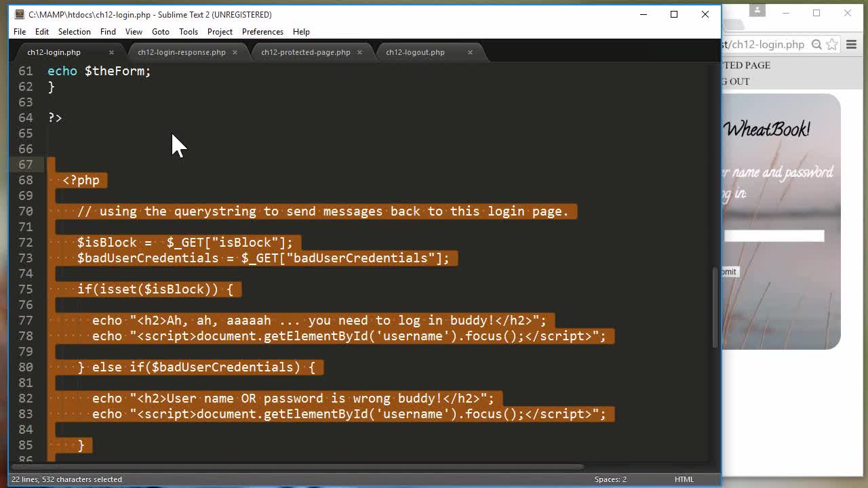Click the WheatBook! heading in browser
The height and width of the screenshot is (488, 868).
tap(767, 129)
